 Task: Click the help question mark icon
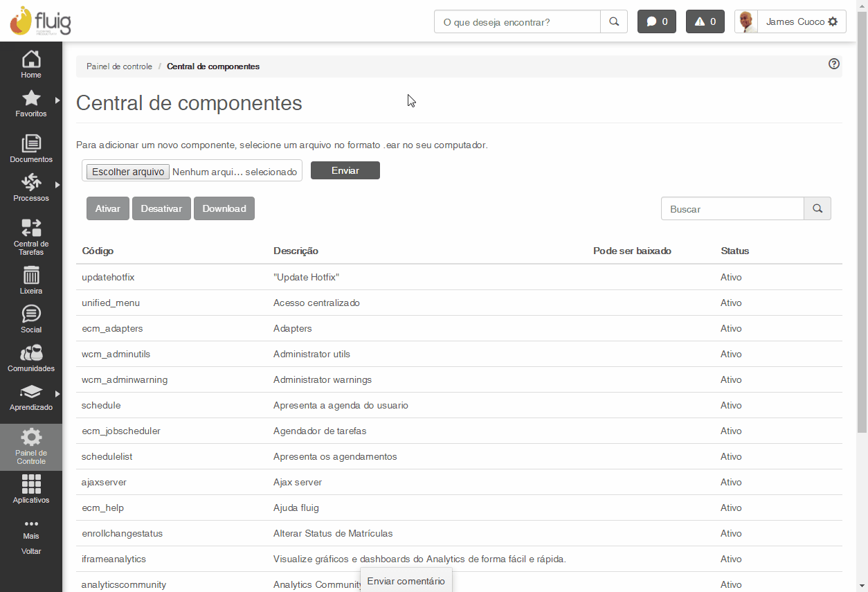tap(834, 64)
